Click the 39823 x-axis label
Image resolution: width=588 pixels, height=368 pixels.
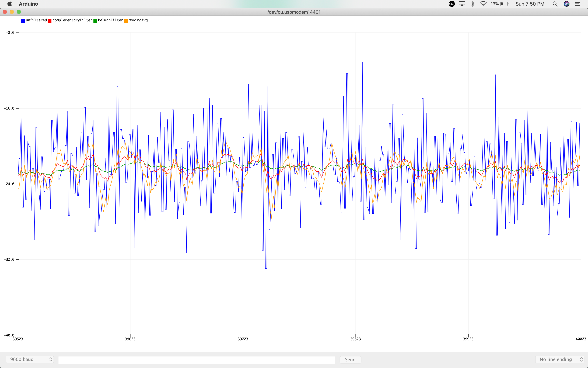(x=355, y=339)
